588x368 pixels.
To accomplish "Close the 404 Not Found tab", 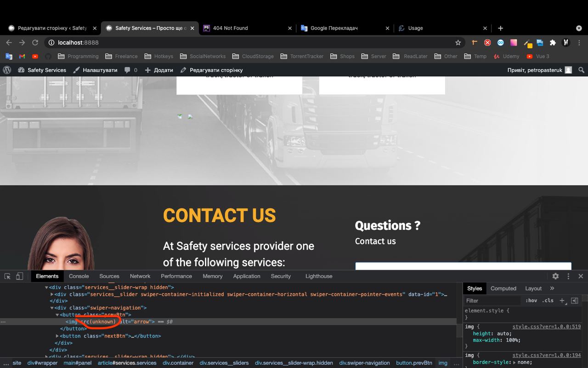I will coord(290,28).
